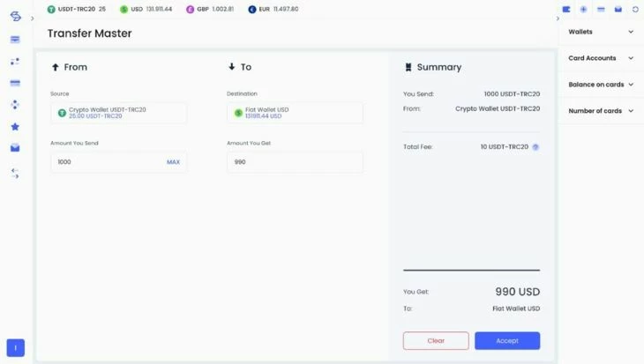The height and width of the screenshot is (364, 644).
Task: Select the USD balance in the top bar
Action: (x=146, y=9)
